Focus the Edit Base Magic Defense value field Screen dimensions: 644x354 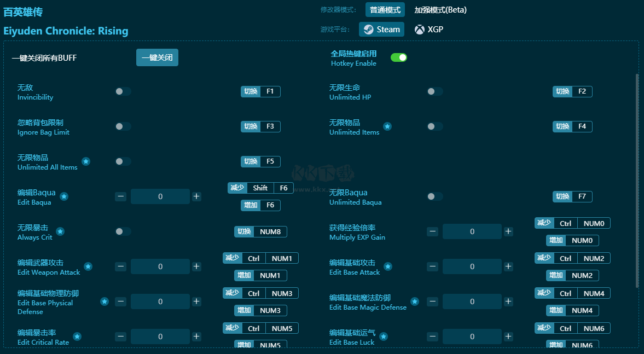(472, 301)
